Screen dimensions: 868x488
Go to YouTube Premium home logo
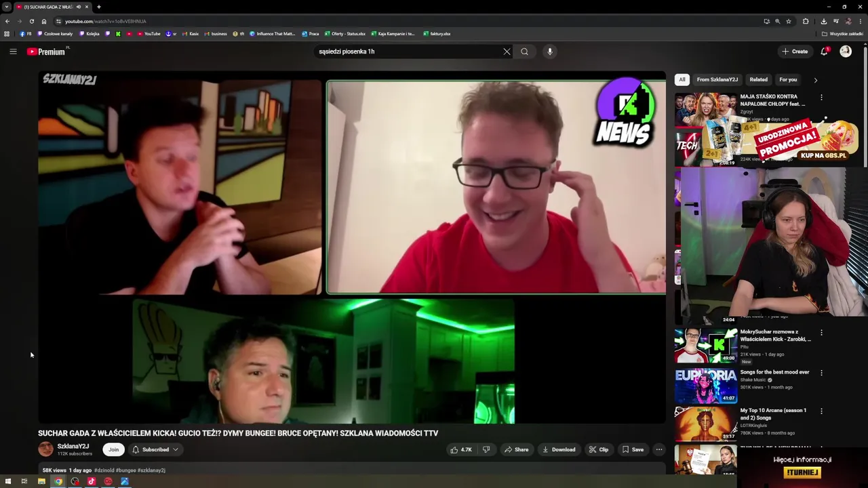tap(47, 52)
